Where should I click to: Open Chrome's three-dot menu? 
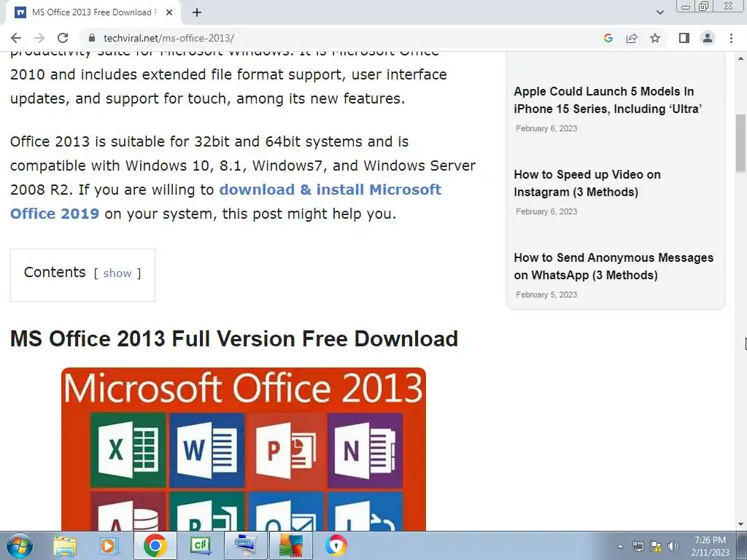(x=731, y=38)
